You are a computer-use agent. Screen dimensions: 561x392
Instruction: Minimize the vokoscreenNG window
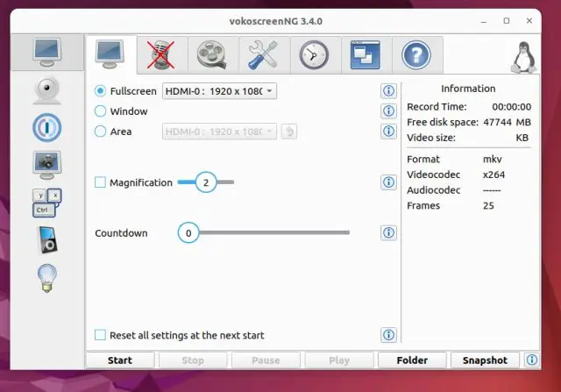tap(484, 21)
